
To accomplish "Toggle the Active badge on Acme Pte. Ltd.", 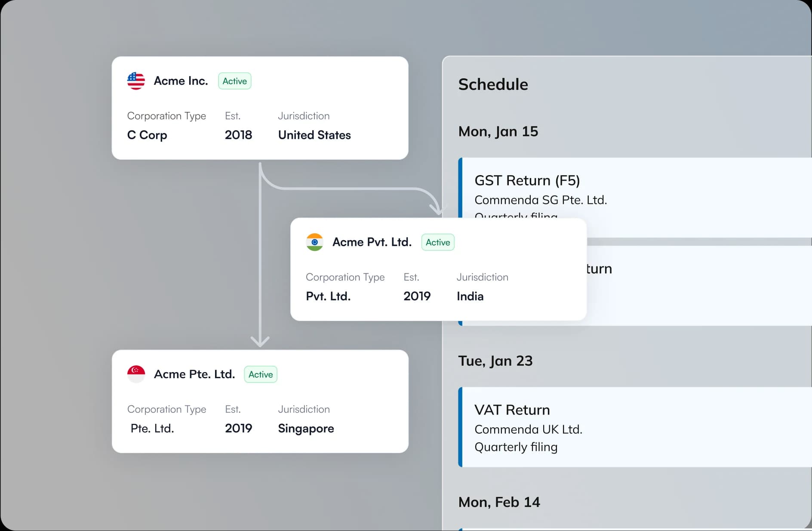I will click(260, 374).
